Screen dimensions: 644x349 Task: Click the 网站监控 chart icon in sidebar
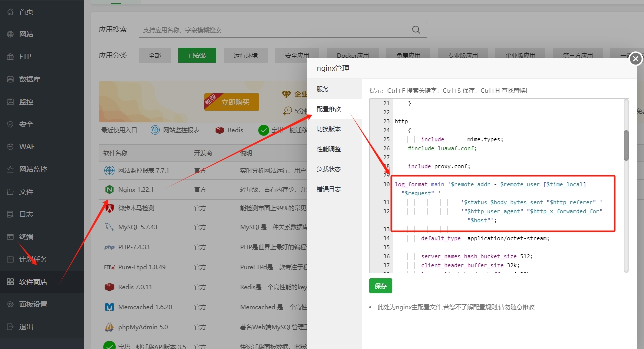tap(10, 169)
